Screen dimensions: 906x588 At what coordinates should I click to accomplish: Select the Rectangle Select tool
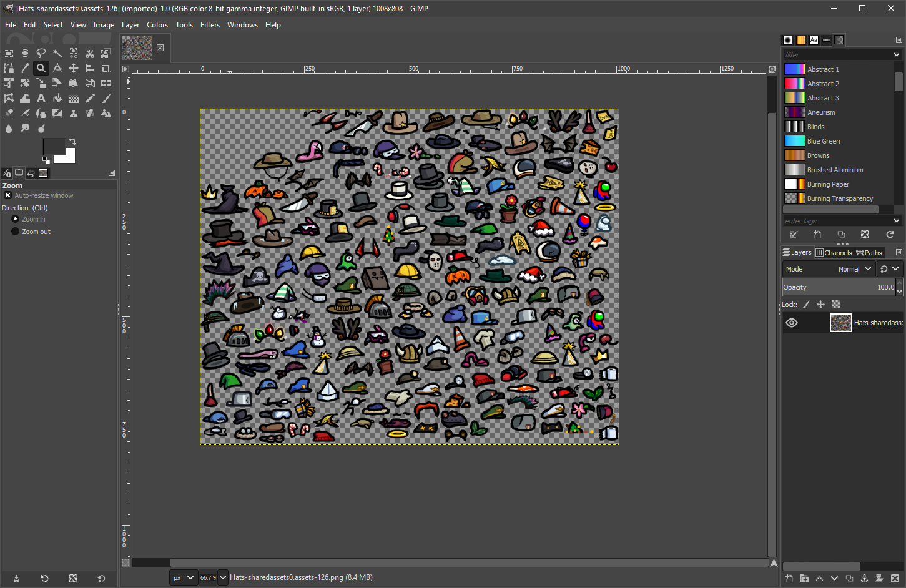[x=9, y=53]
